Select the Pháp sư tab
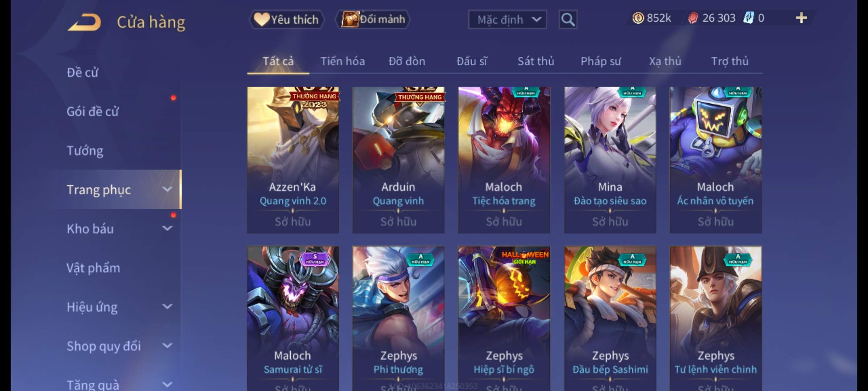This screenshot has width=868, height=391. click(600, 61)
